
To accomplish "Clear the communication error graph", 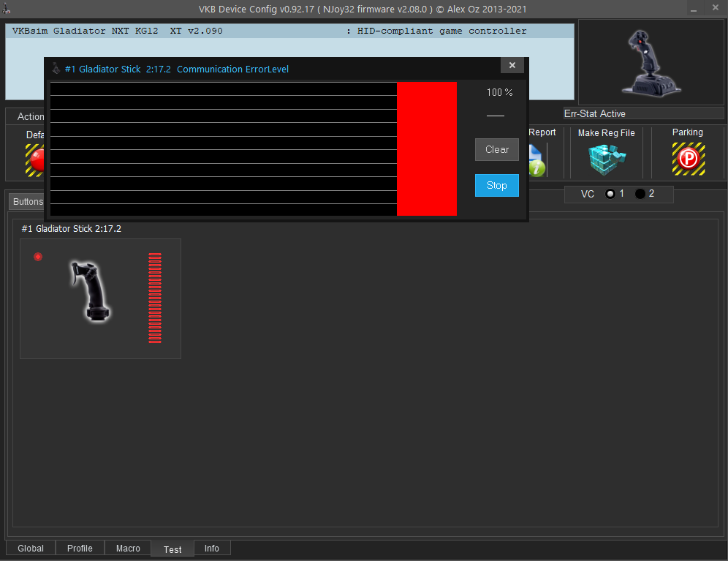I will click(497, 149).
